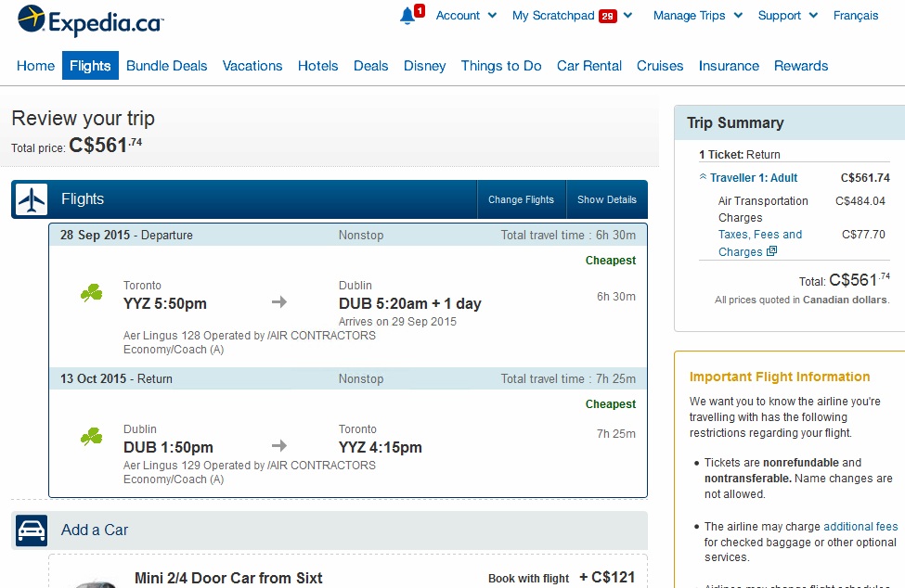Viewport: 905px width, 588px height.
Task: Open the My Scratchpad dropdown
Action: click(572, 16)
